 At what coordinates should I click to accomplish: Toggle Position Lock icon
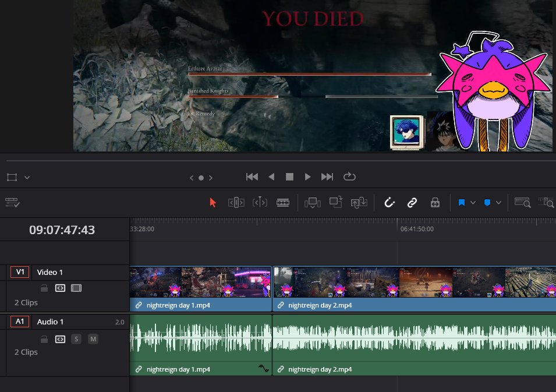(435, 203)
